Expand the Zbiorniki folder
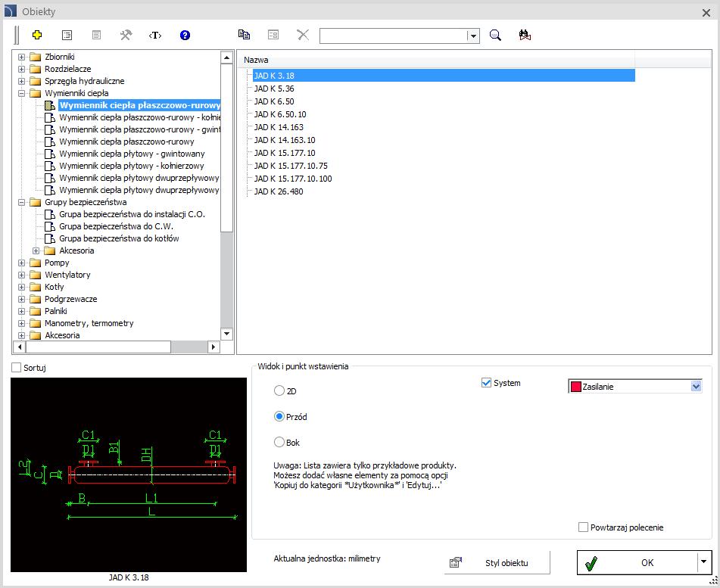The image size is (720, 588). pos(22,57)
